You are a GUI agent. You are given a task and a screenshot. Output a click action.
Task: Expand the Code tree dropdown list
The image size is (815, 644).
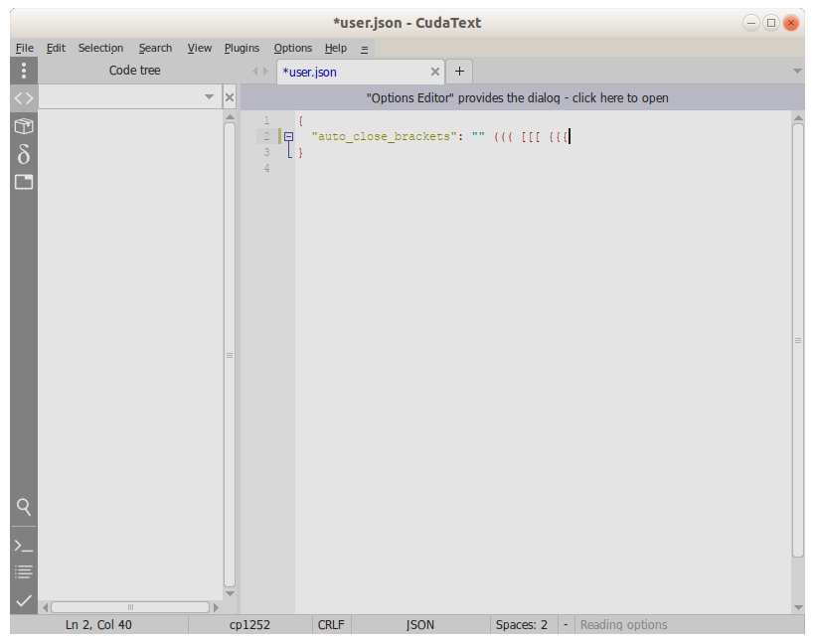tap(209, 97)
